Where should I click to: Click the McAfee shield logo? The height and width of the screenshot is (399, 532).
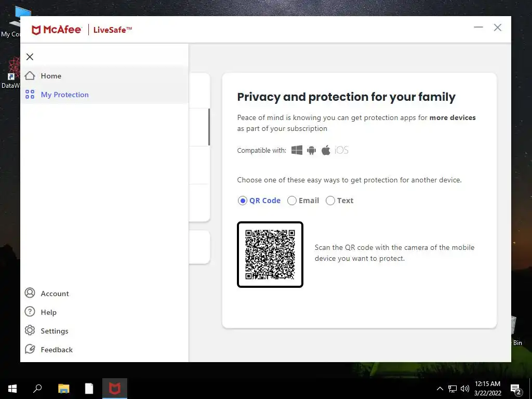pos(36,30)
